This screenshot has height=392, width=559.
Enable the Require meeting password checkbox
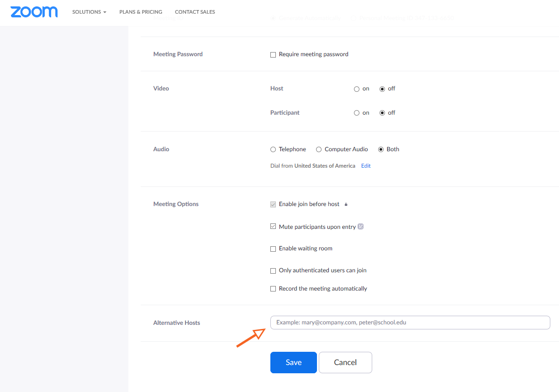(273, 54)
